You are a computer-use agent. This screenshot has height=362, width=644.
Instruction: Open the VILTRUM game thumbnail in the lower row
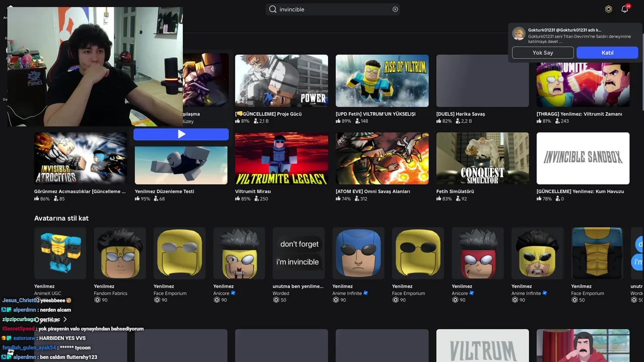tap(482, 346)
